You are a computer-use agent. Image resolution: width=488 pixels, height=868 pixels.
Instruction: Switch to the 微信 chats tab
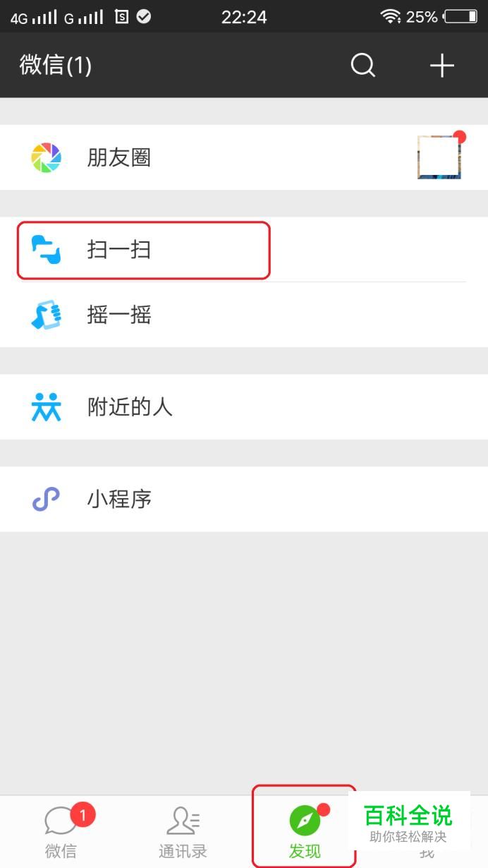click(x=61, y=832)
